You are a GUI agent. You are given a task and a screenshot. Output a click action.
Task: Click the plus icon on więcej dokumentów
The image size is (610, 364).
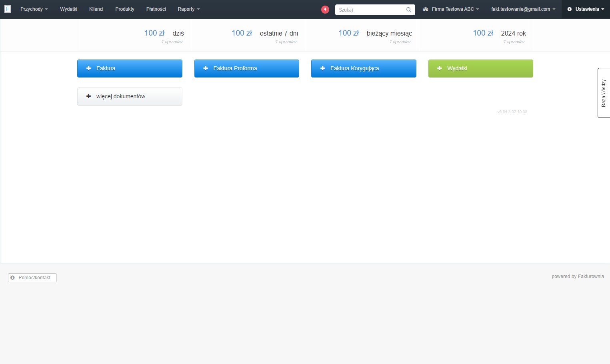click(89, 96)
